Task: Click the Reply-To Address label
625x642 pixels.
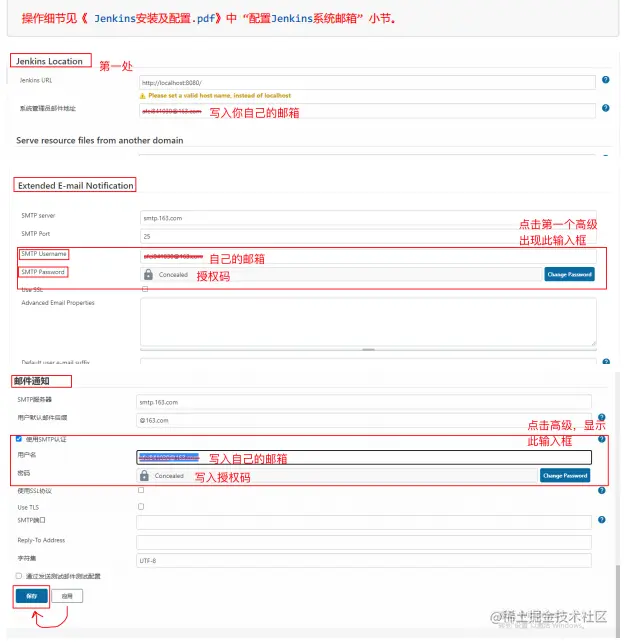Action: tap(41, 540)
